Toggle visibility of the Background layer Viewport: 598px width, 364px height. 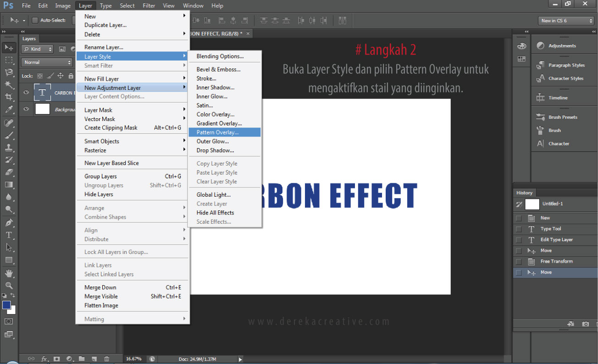point(26,109)
